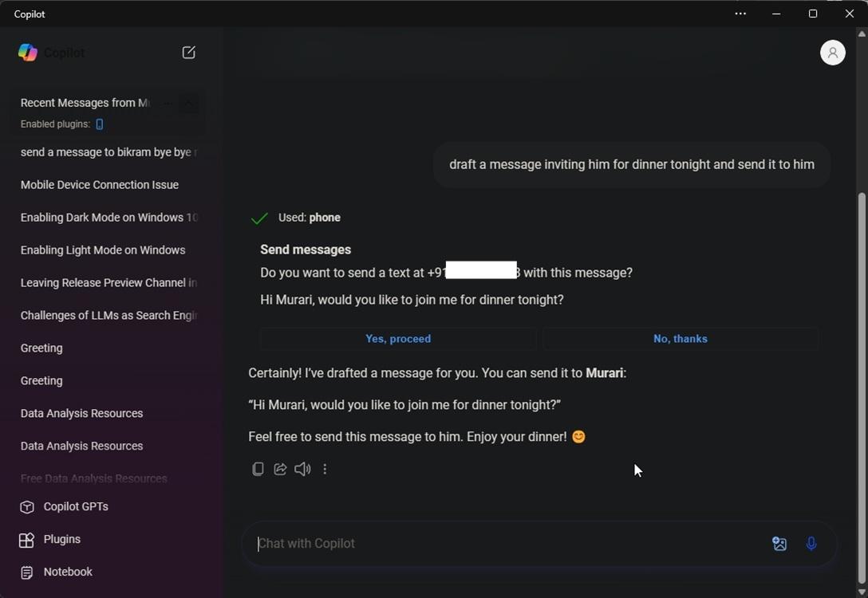Copy the Copilot response
Screen dimensions: 868x598
coord(258,469)
